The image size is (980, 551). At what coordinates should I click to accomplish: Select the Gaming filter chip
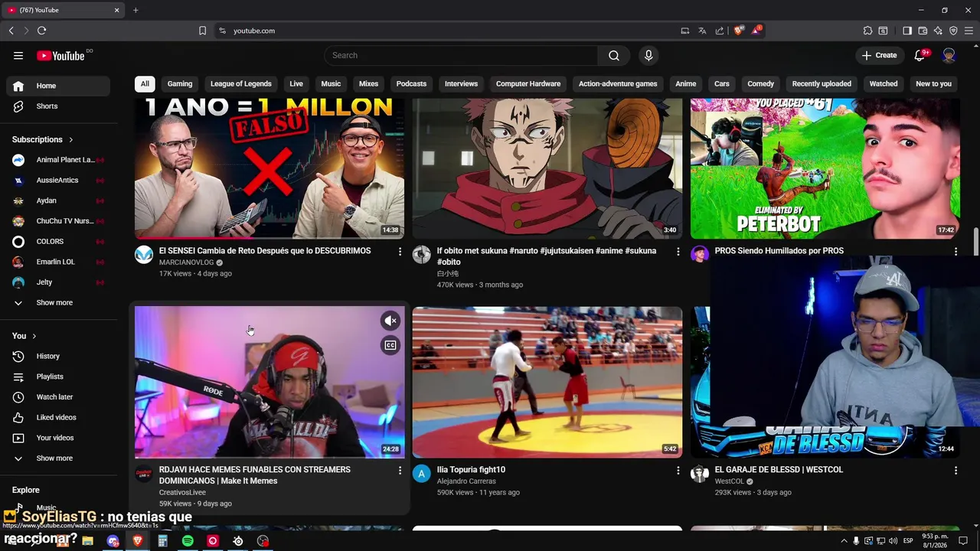point(180,83)
